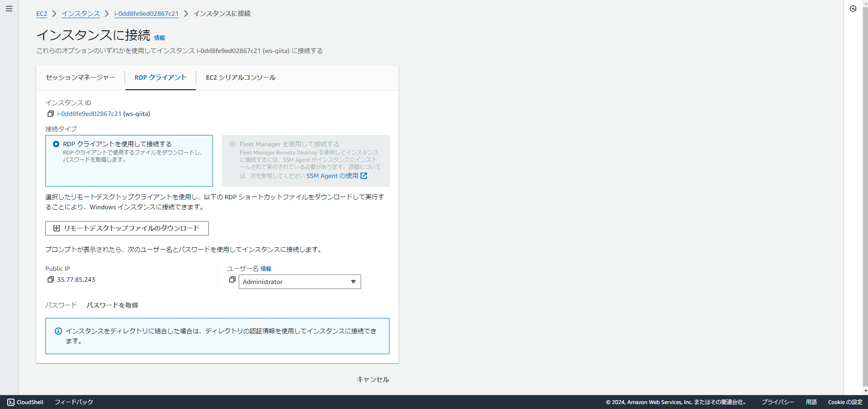Screen dimensions: 868x409
Task: Switch to セッションマネージャー tab
Action: pyautogui.click(x=81, y=77)
